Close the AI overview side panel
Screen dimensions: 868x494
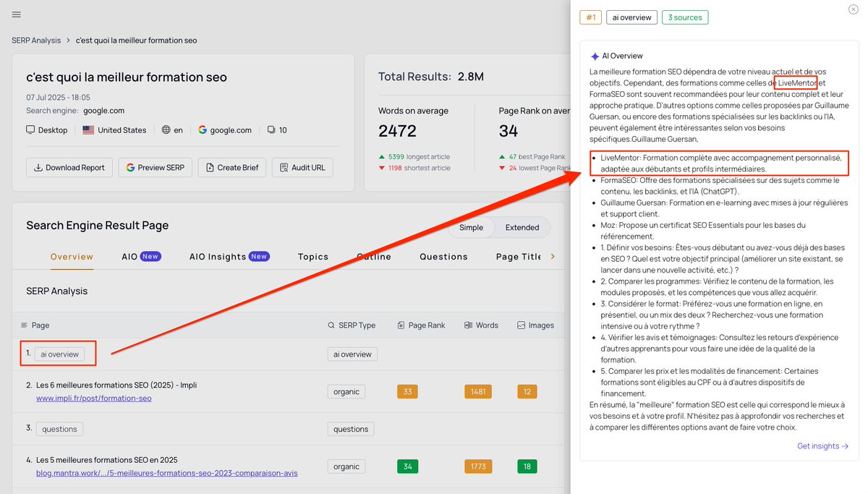click(854, 9)
